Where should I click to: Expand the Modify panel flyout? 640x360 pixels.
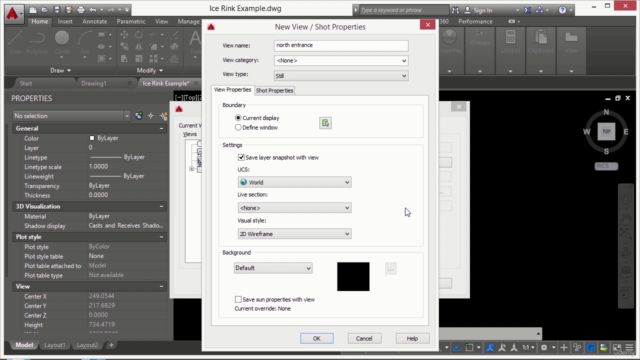(x=149, y=70)
